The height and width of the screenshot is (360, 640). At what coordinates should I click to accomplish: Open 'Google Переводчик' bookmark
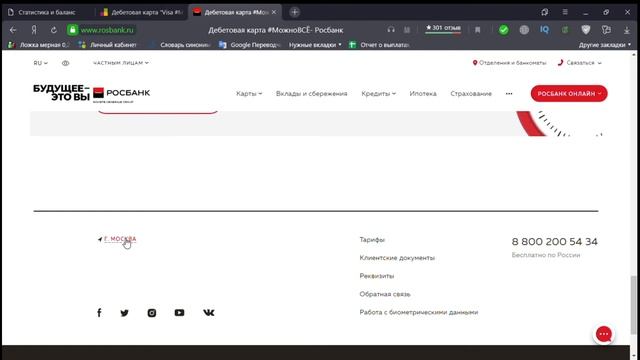[x=250, y=45]
